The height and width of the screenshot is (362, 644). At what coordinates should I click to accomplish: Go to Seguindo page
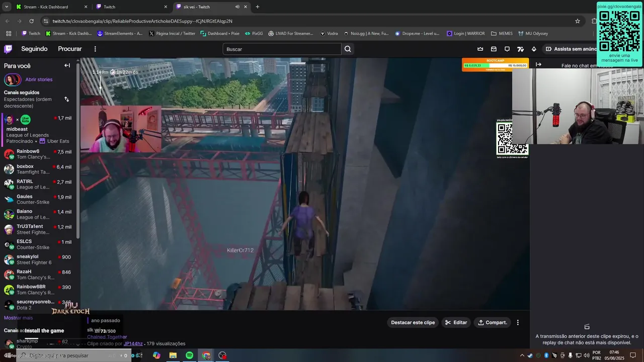[34, 49]
